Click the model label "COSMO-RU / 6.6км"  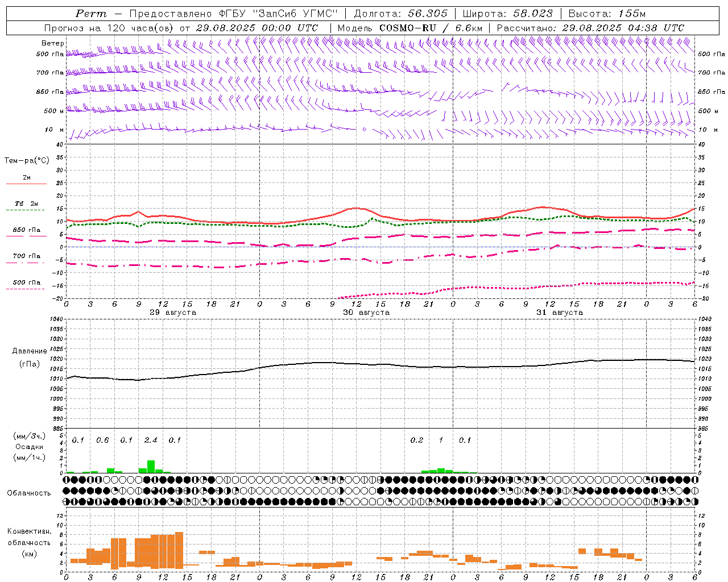coord(430,28)
